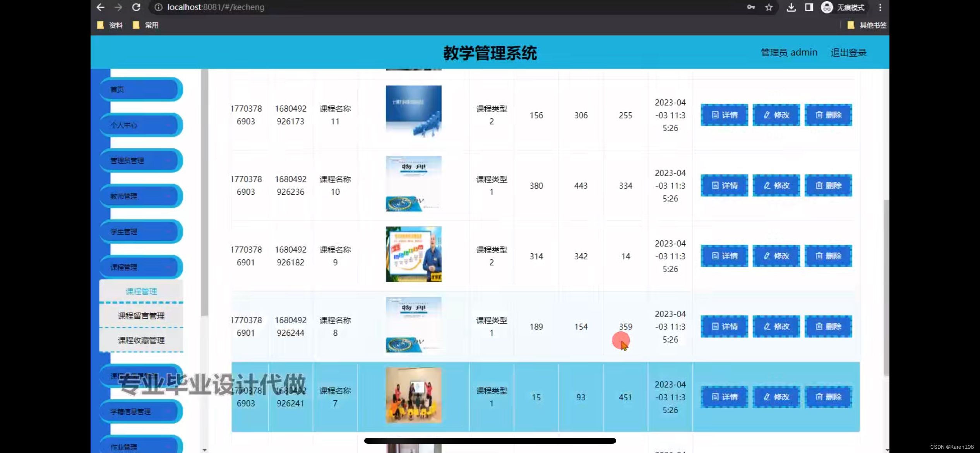This screenshot has height=453, width=980.
Task: Click the browser forward arrow
Action: (118, 7)
